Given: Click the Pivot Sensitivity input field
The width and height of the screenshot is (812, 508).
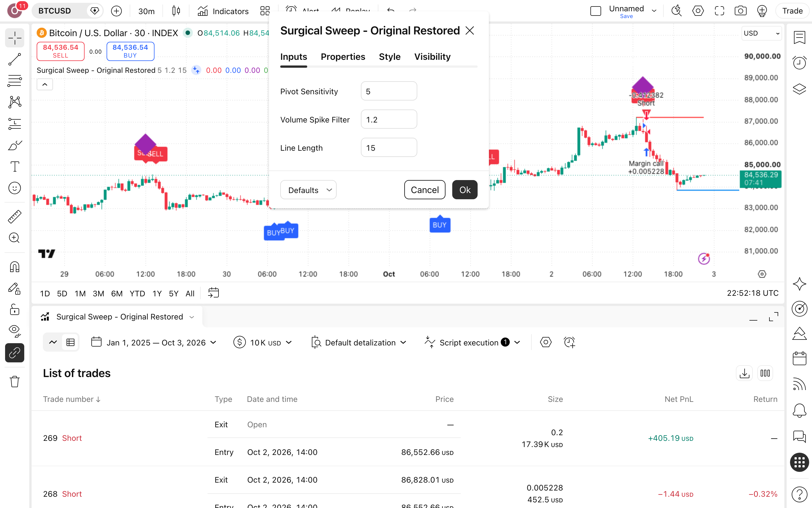Looking at the screenshot, I should coord(389,91).
